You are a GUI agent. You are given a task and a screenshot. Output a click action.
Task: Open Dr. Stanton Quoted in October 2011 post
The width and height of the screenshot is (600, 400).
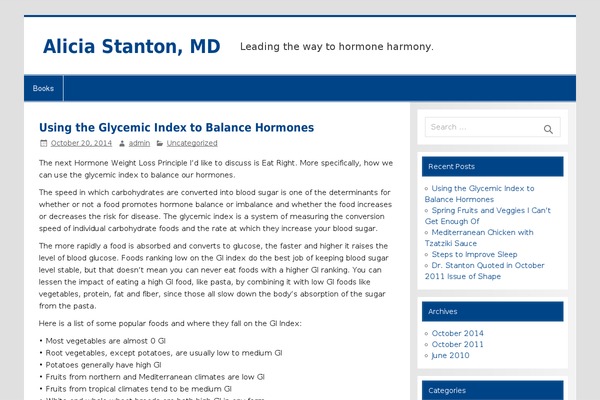pyautogui.click(x=484, y=271)
